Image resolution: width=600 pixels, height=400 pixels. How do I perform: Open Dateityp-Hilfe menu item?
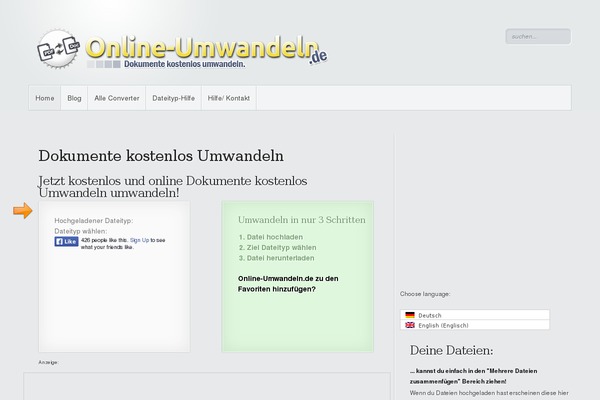(x=173, y=98)
